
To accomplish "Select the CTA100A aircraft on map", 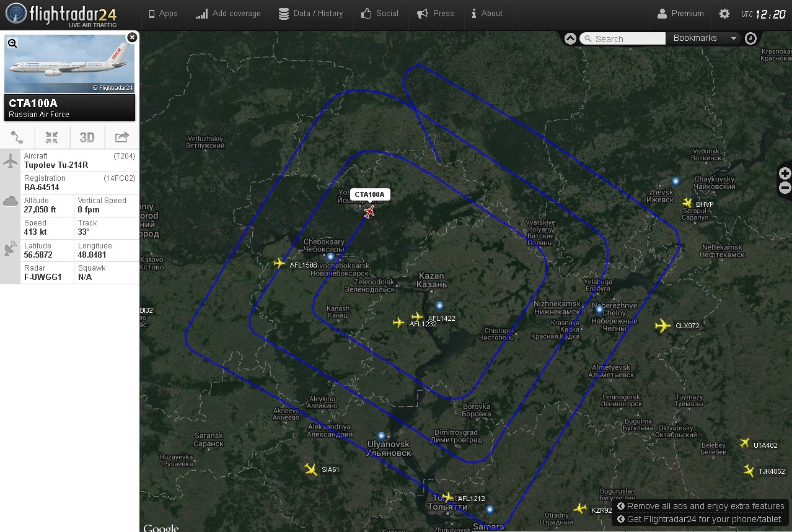I will (x=369, y=212).
